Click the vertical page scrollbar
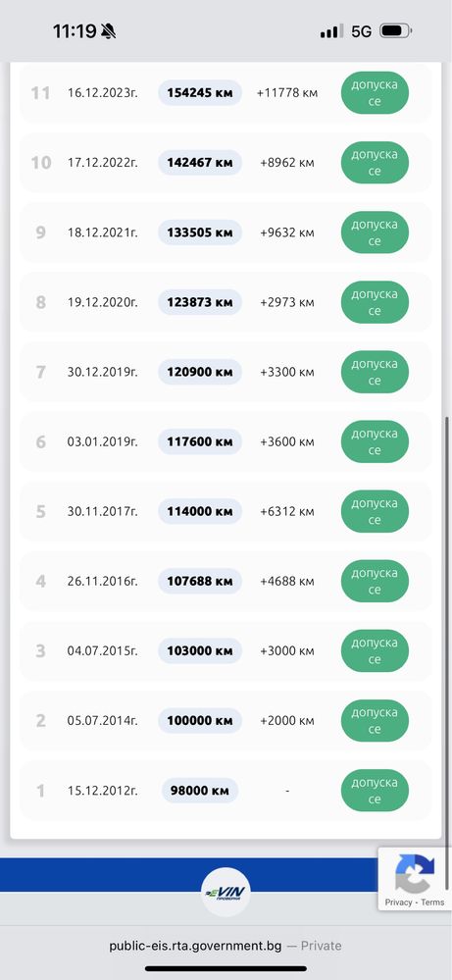The image size is (452, 980). tap(446, 652)
